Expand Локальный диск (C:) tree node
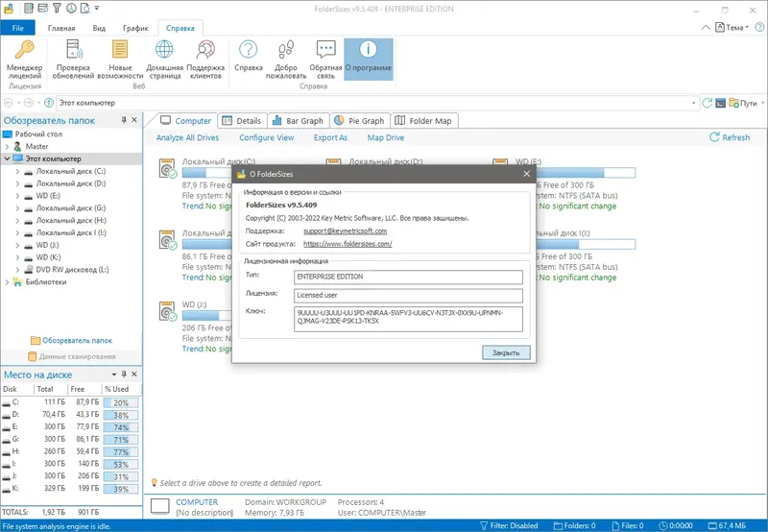This screenshot has height=532, width=768. click(x=17, y=172)
